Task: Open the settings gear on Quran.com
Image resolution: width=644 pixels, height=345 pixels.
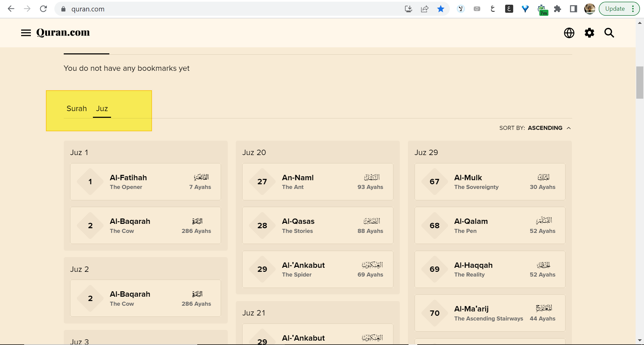Action: pos(589,33)
